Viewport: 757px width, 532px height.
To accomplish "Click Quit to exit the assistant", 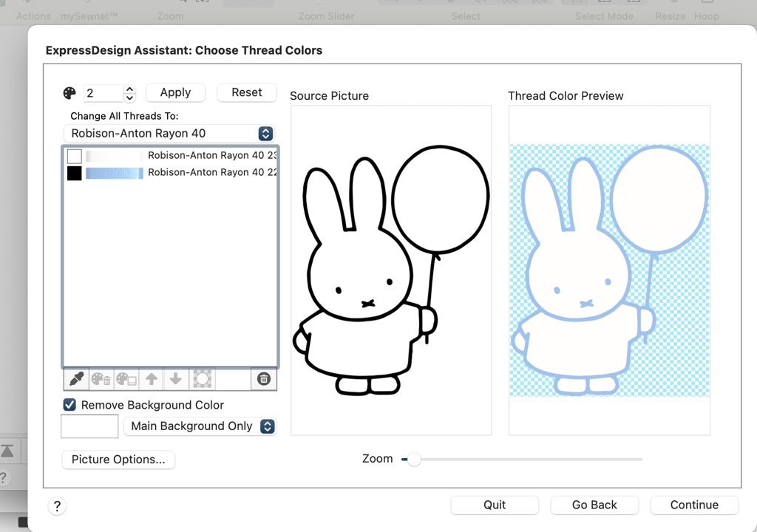I will [x=495, y=505].
